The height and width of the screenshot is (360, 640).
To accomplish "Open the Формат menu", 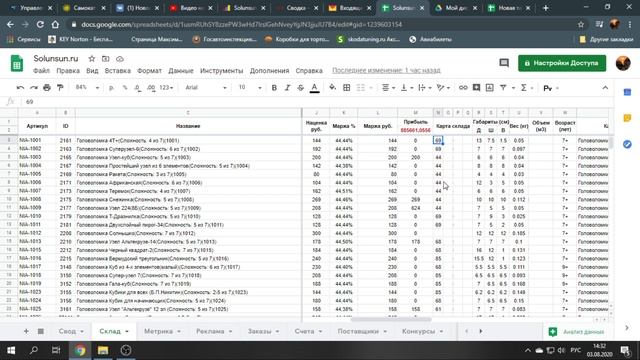I will click(149, 71).
